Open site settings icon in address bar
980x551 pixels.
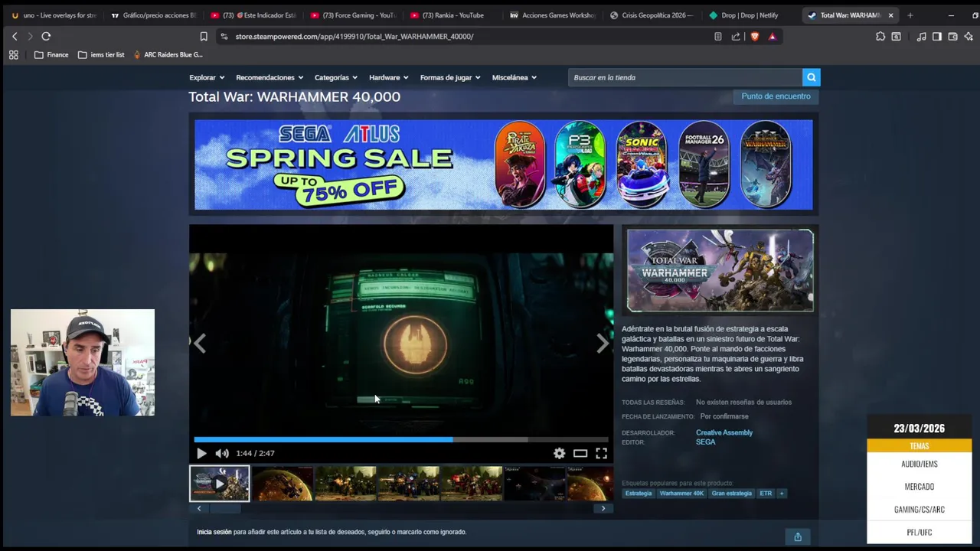(x=224, y=36)
